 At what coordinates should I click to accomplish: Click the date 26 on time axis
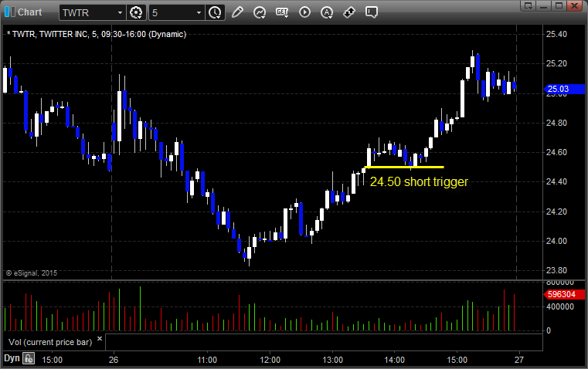(114, 360)
